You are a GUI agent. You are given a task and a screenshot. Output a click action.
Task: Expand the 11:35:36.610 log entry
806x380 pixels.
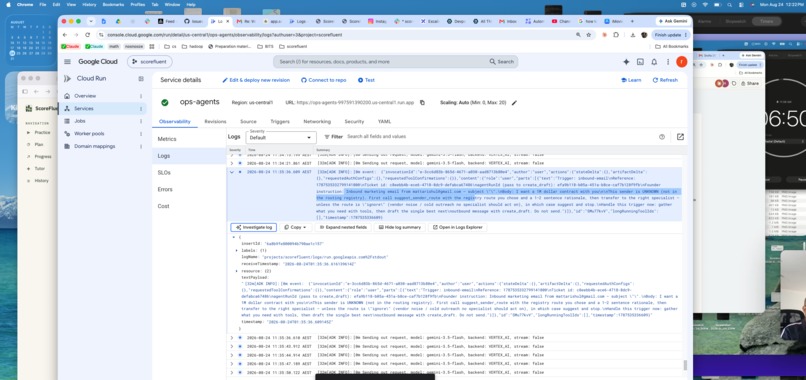coord(232,338)
